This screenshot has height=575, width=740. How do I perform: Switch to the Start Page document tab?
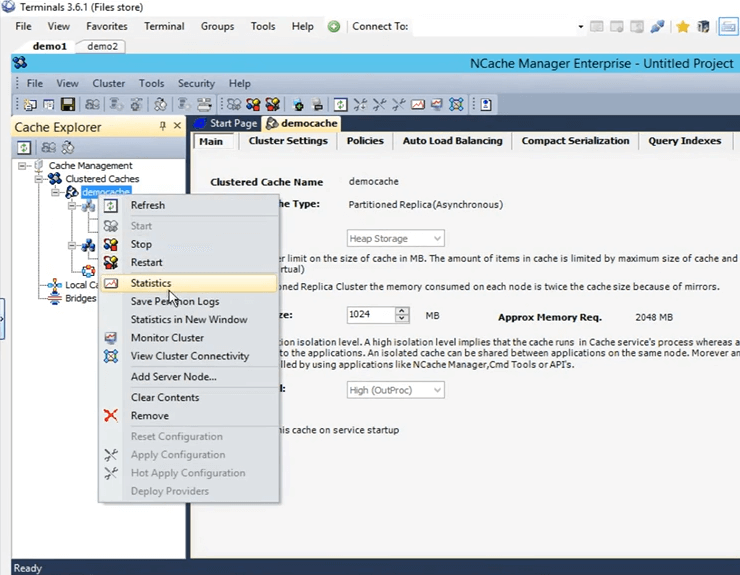(x=227, y=123)
